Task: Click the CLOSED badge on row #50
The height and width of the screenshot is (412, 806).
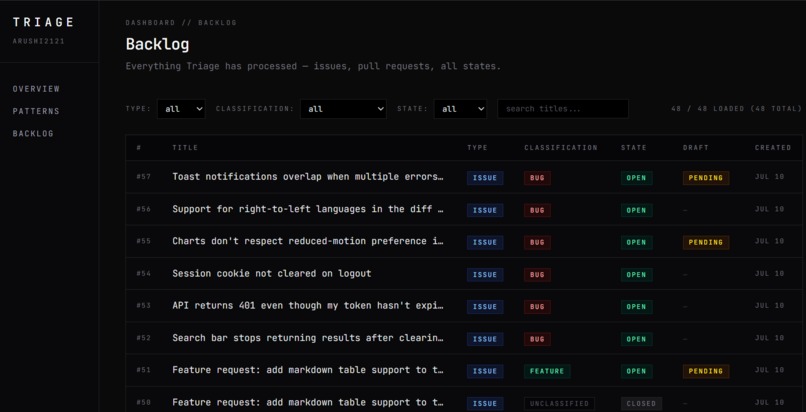Action: (641, 404)
